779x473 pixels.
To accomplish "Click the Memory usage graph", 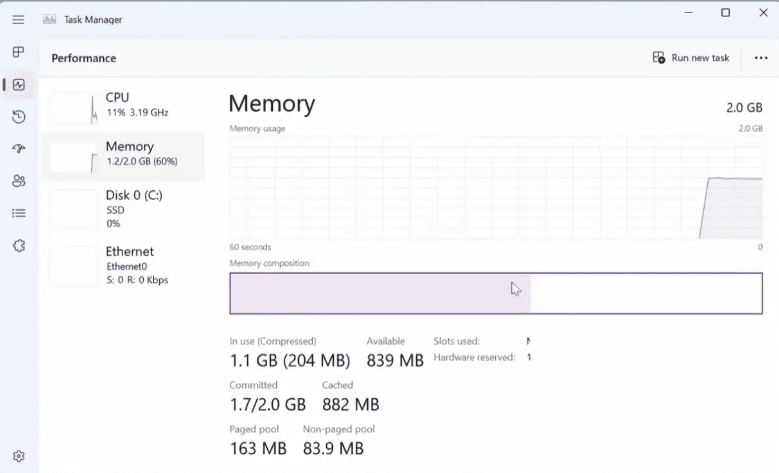I will point(496,188).
